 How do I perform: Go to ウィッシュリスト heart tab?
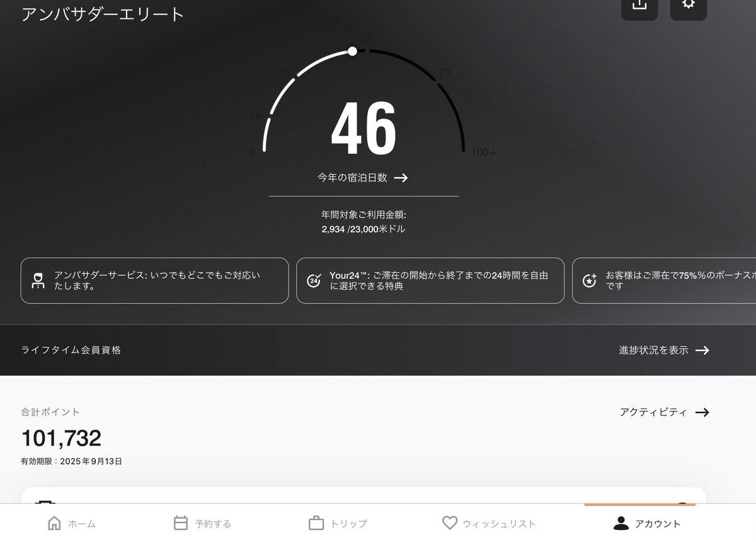[x=489, y=523]
